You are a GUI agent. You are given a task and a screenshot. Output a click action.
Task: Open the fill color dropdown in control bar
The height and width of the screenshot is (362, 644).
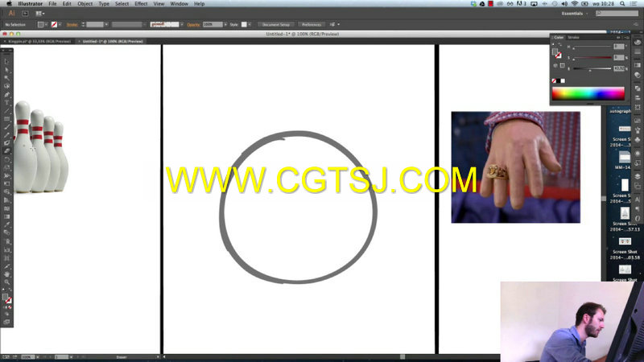coord(46,25)
